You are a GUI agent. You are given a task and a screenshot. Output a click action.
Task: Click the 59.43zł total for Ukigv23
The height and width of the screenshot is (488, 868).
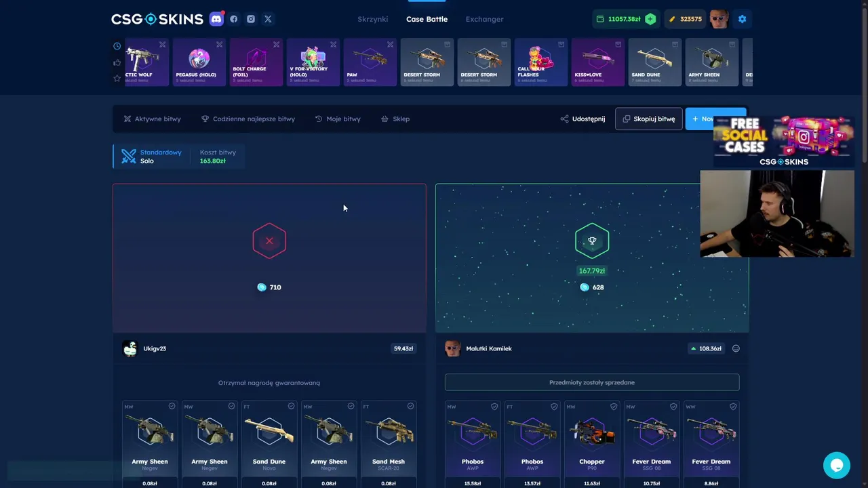403,348
